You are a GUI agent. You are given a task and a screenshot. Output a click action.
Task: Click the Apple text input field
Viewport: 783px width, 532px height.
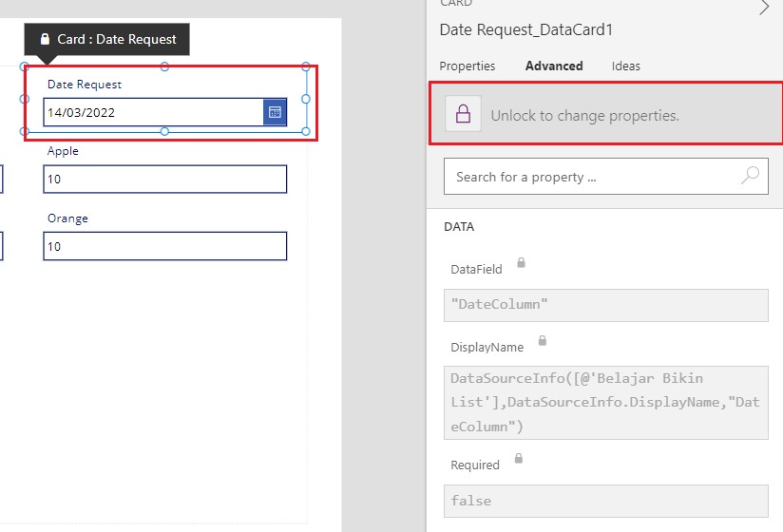point(164,180)
